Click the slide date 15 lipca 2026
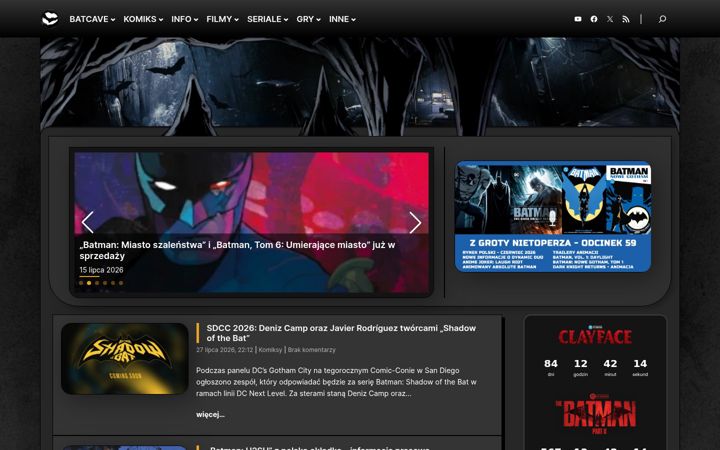 101,270
